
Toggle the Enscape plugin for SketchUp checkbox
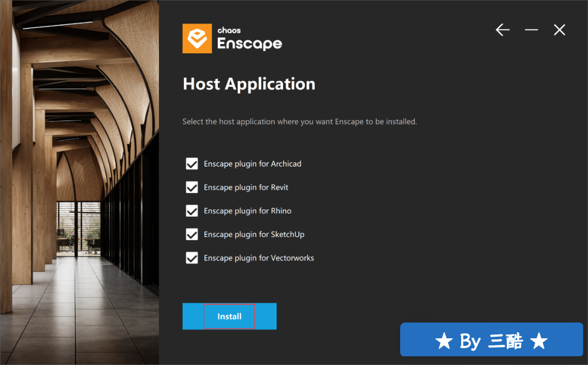click(x=192, y=234)
